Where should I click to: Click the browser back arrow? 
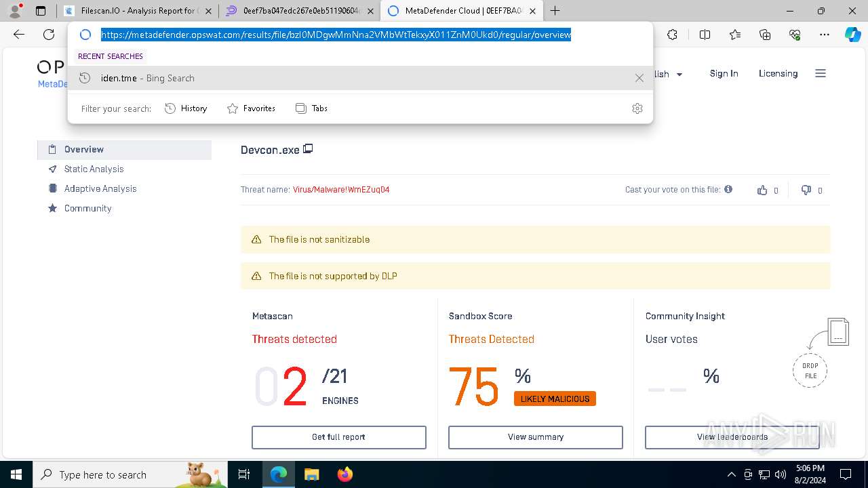point(19,35)
